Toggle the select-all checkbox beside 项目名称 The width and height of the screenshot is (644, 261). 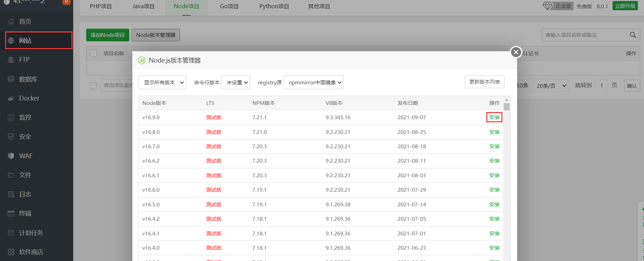pyautogui.click(x=93, y=53)
